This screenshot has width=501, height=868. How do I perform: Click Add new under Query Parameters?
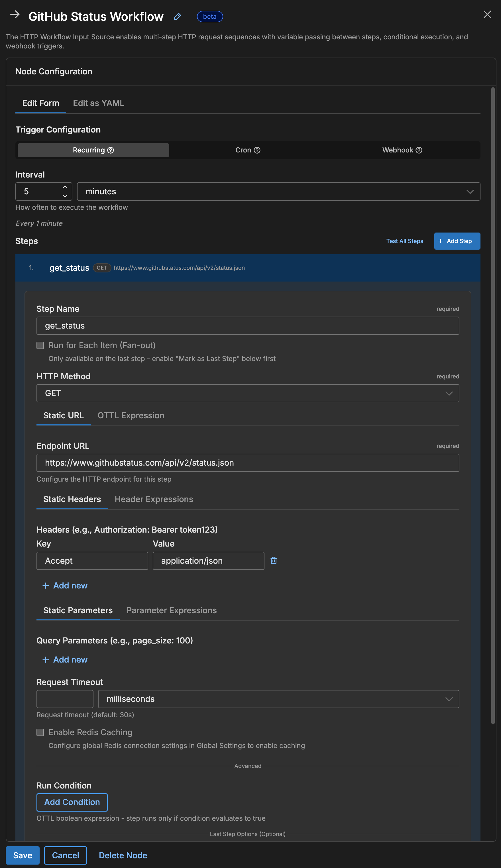[65, 659]
